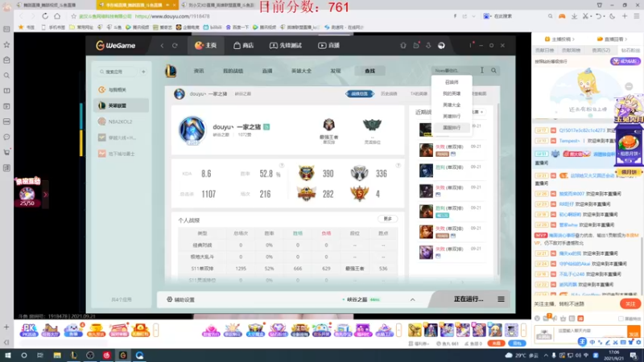Choose 英雄大全 from the search dropdown
644x362 pixels.
(x=452, y=105)
